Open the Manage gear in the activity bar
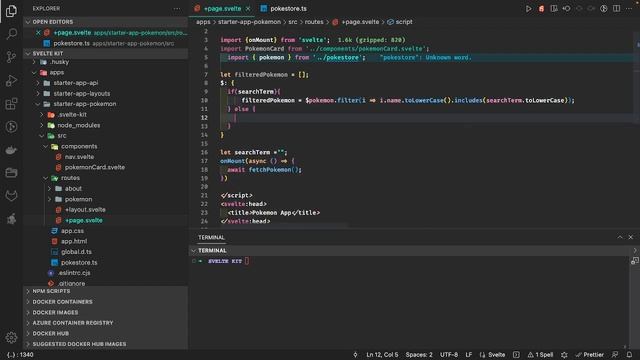This screenshot has width=640, height=360. coord(11,338)
